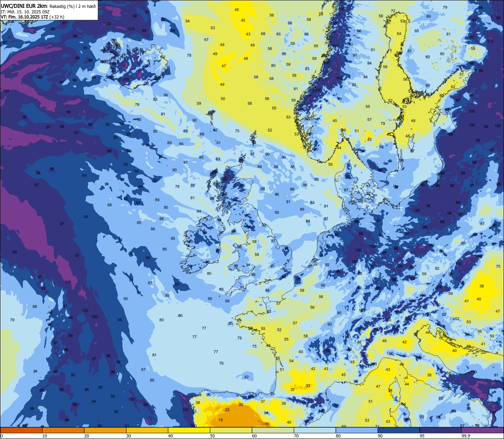This screenshot has height=439, width=504.
Task: Click the royal blue 90–95 legend swatch
Action: pyautogui.click(x=398, y=430)
